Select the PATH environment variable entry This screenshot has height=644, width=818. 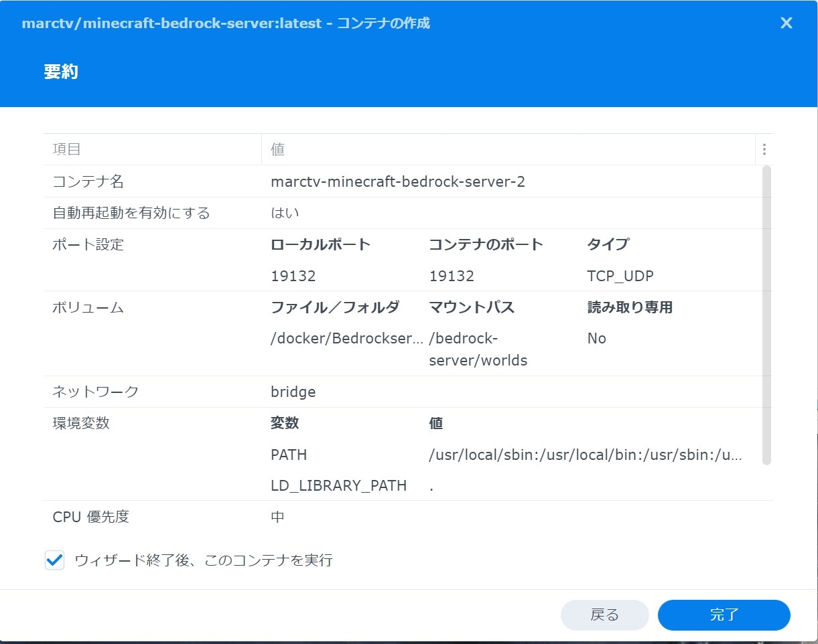tap(289, 455)
